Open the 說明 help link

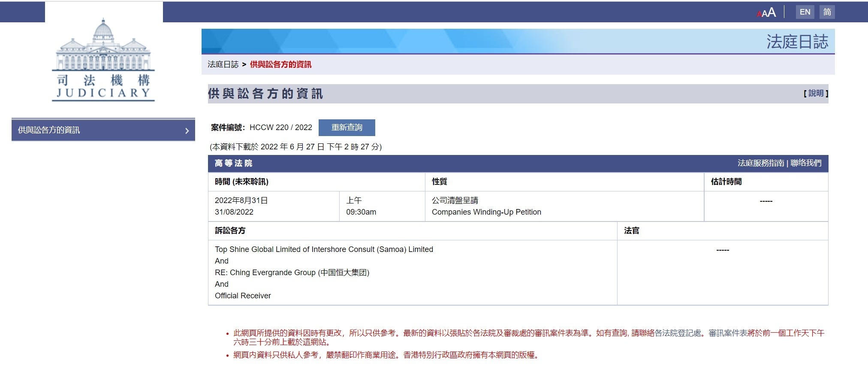click(x=816, y=93)
